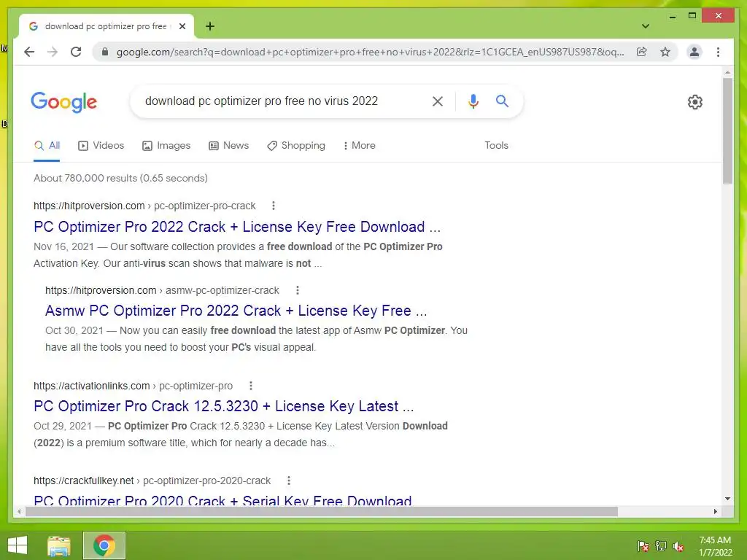Switch to Videos results

point(101,146)
